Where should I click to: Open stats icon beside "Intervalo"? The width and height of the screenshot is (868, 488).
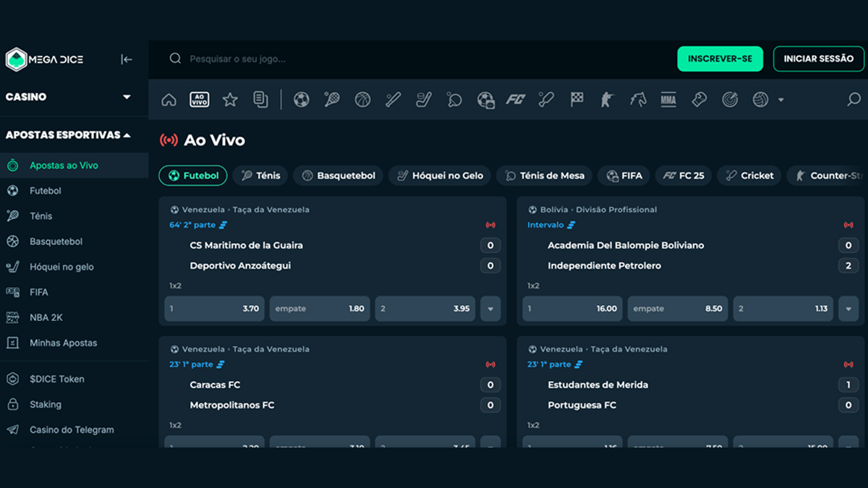click(571, 226)
